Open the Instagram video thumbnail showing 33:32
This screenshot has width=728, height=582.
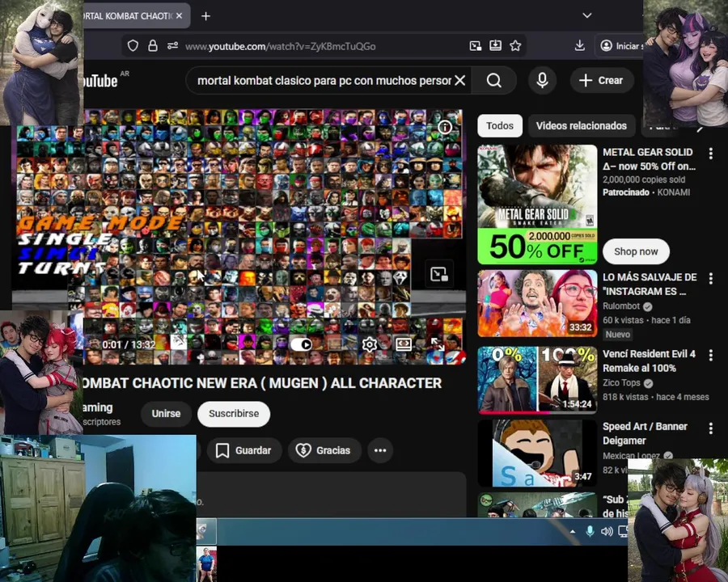click(537, 304)
